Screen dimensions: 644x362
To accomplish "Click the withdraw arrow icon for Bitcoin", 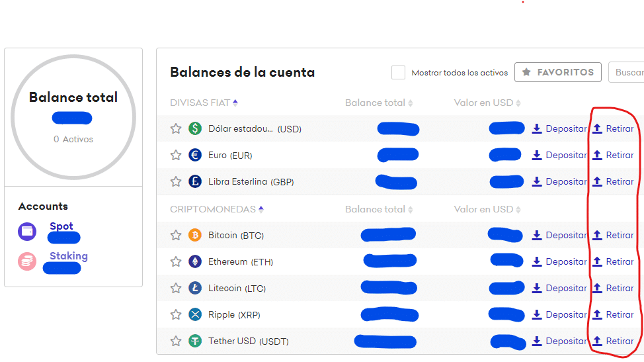I will pyautogui.click(x=598, y=235).
